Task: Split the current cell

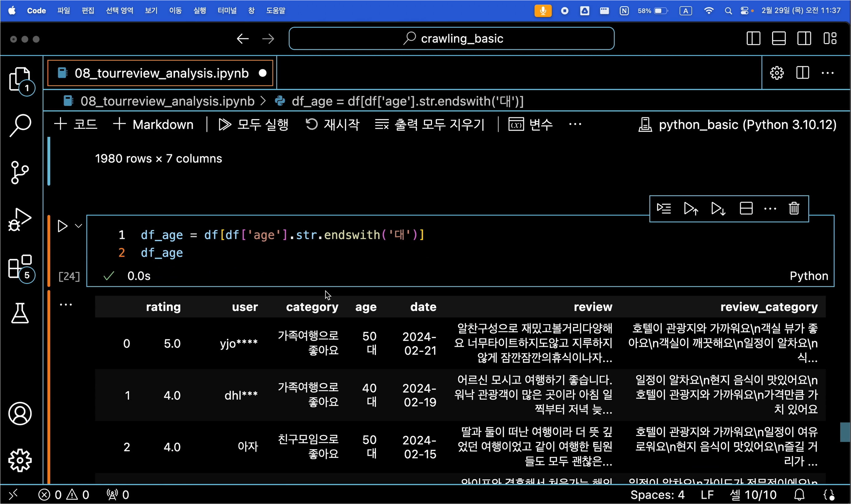Action: [x=746, y=208]
